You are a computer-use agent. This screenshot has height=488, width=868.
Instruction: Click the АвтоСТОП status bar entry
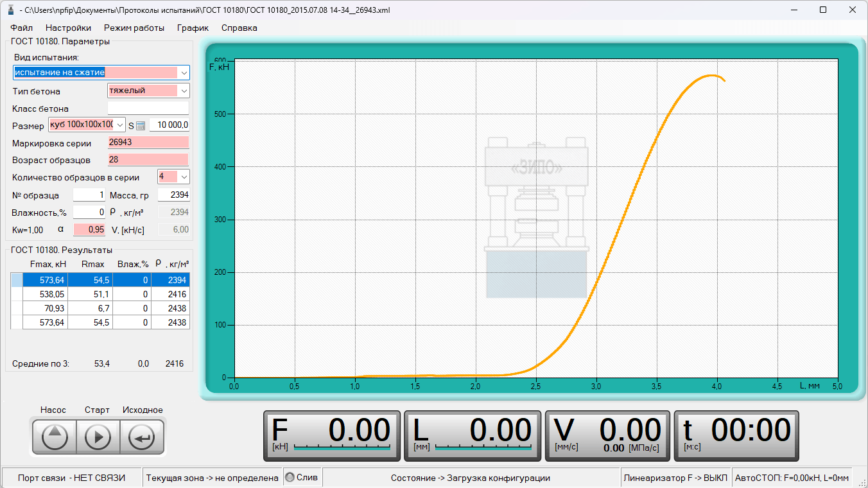tap(792, 478)
